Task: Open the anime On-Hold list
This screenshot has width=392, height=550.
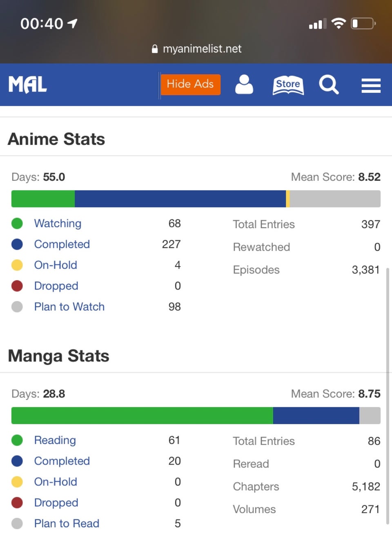Action: pos(56,265)
